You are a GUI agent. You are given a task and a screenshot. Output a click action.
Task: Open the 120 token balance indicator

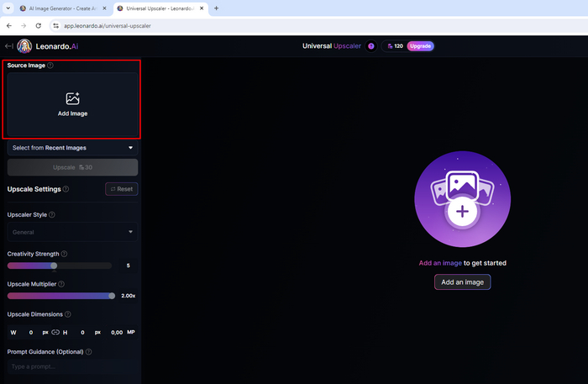tap(395, 46)
